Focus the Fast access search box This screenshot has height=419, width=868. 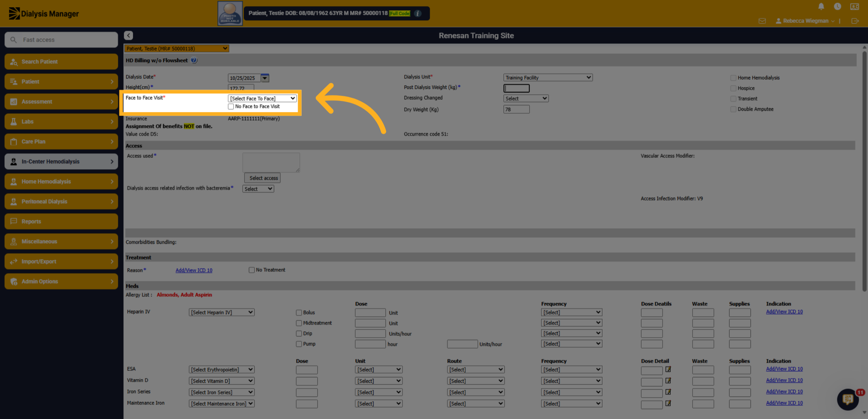click(x=61, y=40)
